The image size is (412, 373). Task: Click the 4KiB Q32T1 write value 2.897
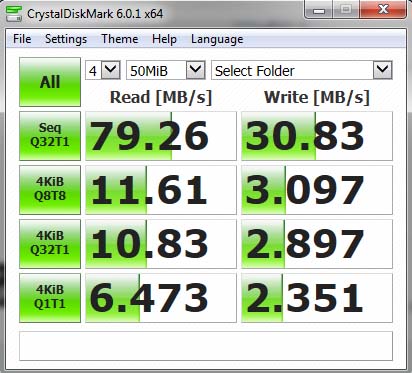click(x=317, y=244)
